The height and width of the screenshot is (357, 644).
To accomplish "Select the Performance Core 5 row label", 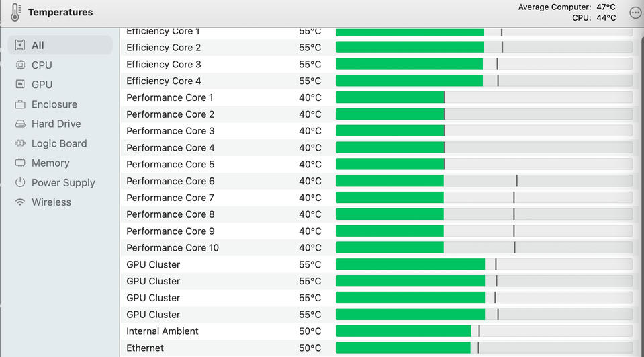I will (170, 165).
